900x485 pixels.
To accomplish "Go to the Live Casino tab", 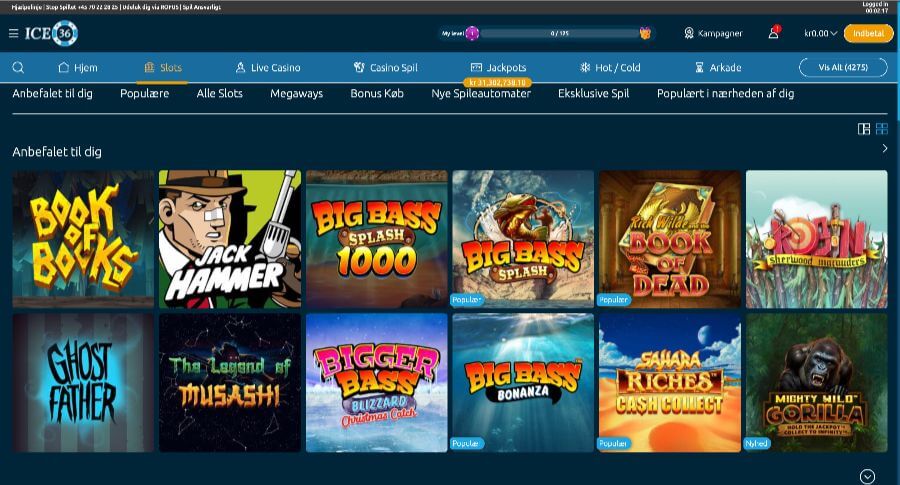I will click(267, 68).
